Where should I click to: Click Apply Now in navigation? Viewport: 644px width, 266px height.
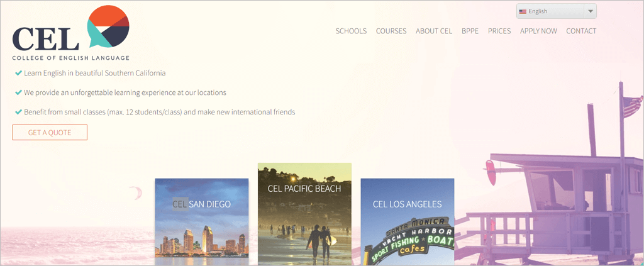tap(538, 31)
